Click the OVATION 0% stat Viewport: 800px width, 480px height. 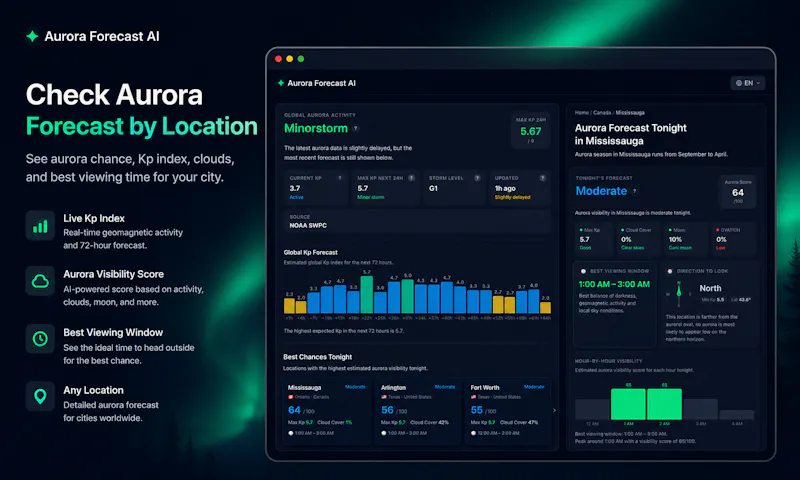pos(733,238)
